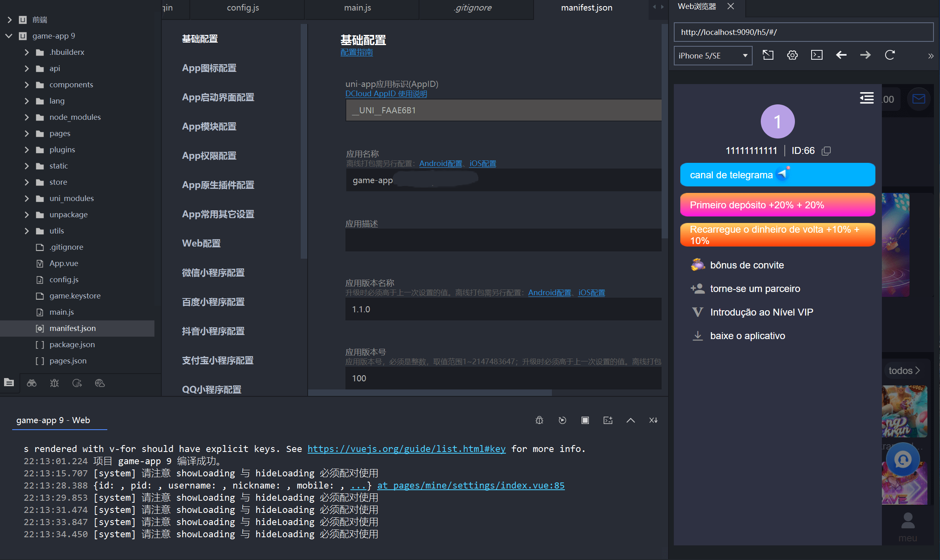Click the canal de telegrama button
Viewport: 940px width, 560px height.
[777, 175]
